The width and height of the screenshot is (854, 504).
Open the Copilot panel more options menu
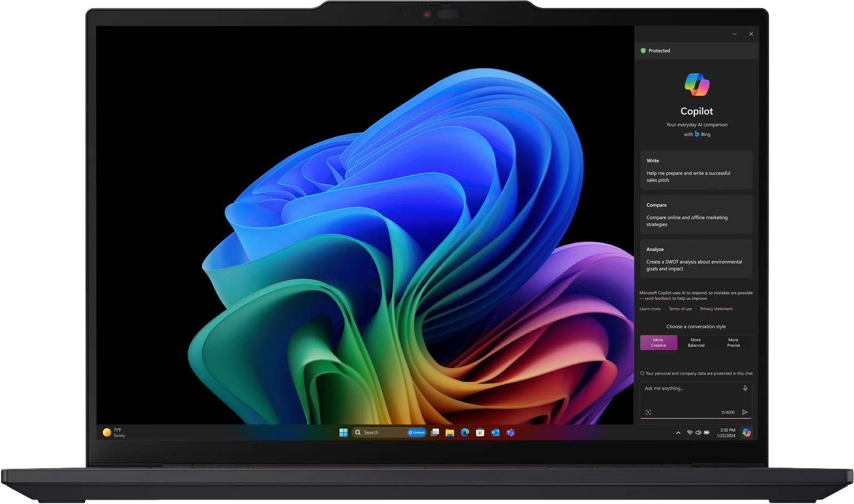[x=734, y=34]
